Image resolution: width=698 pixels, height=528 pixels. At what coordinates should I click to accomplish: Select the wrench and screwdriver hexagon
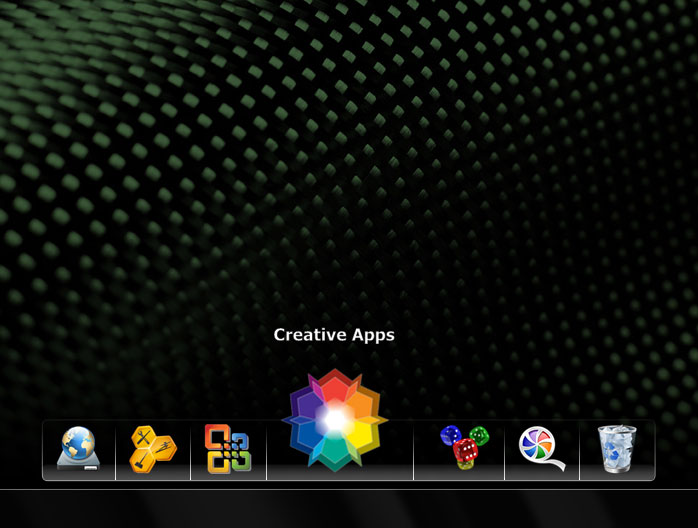point(143,435)
